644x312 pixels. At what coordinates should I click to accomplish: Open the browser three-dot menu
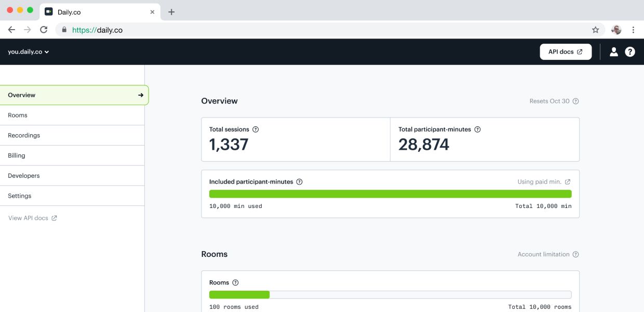[633, 30]
